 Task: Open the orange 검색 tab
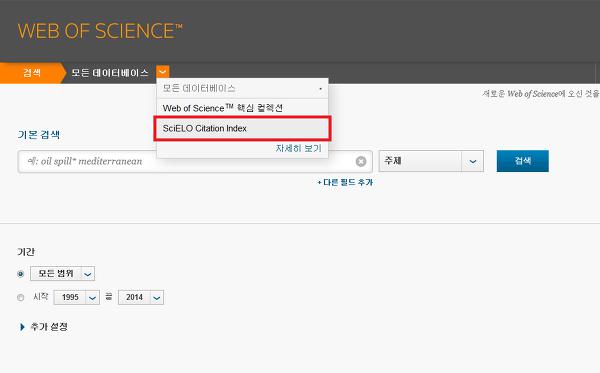32,73
